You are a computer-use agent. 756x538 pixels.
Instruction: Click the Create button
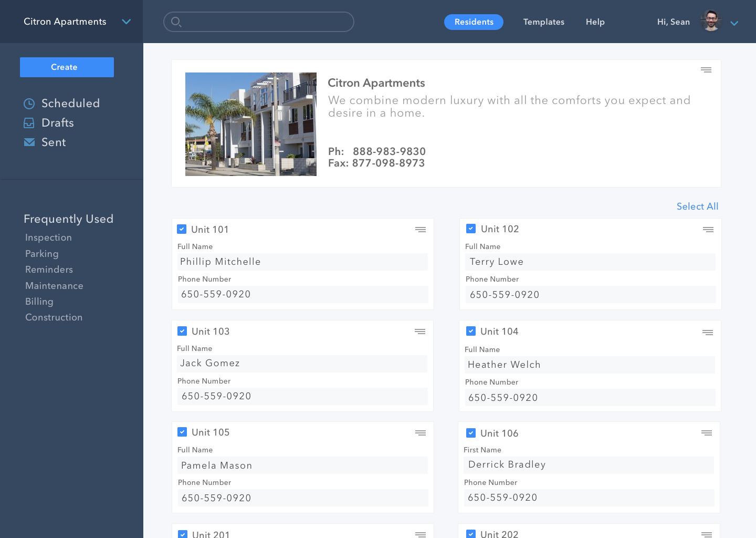pyautogui.click(x=67, y=67)
